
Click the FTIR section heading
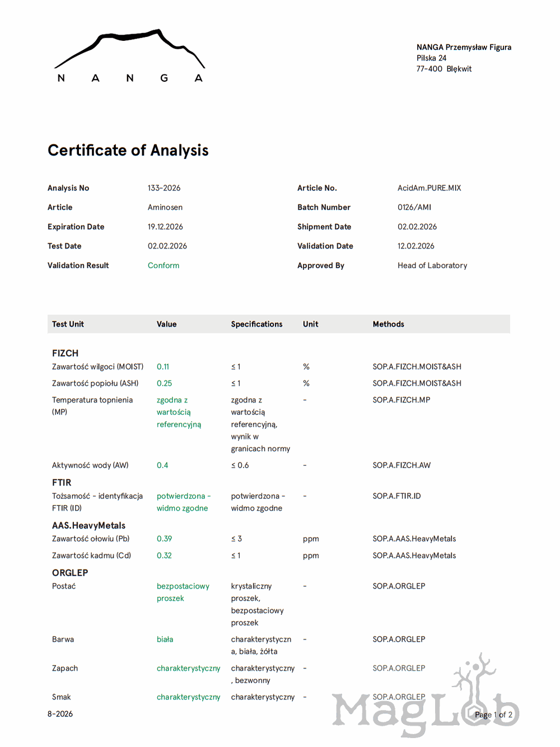(62, 483)
